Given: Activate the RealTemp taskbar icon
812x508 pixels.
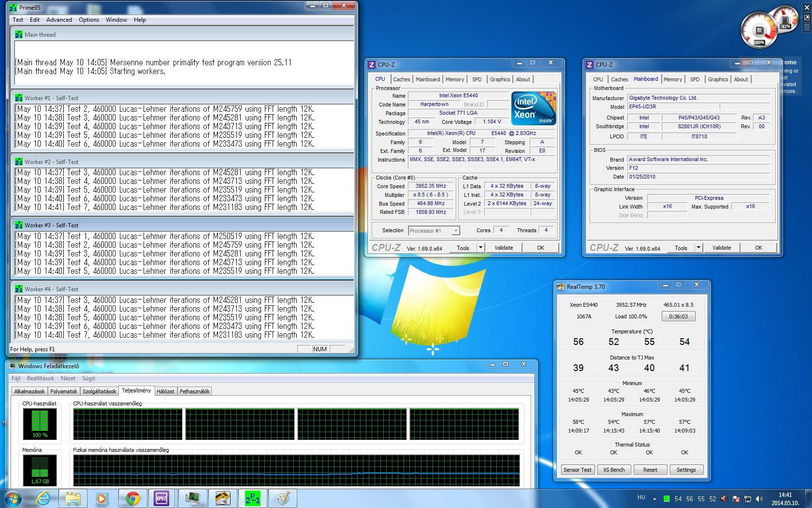Looking at the screenshot, I should (222, 498).
